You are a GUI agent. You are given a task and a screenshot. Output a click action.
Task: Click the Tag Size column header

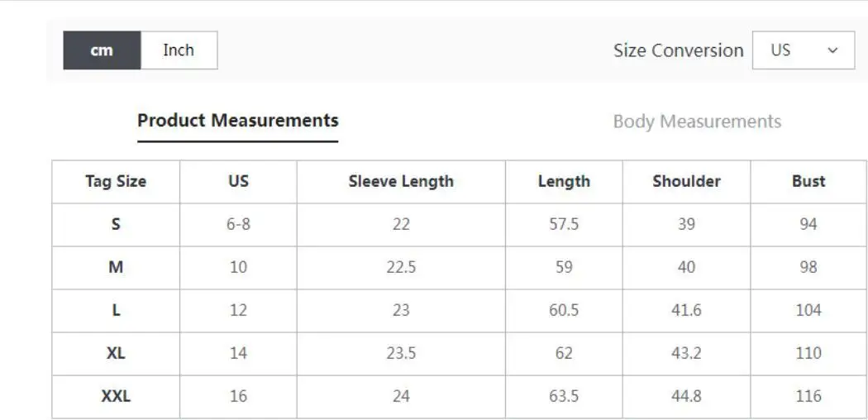(116, 181)
